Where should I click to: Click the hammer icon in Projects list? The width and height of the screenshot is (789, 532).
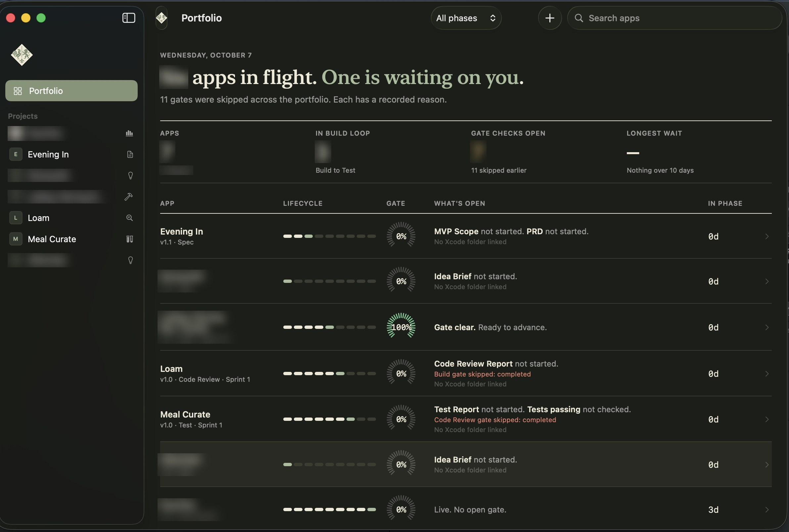[129, 197]
